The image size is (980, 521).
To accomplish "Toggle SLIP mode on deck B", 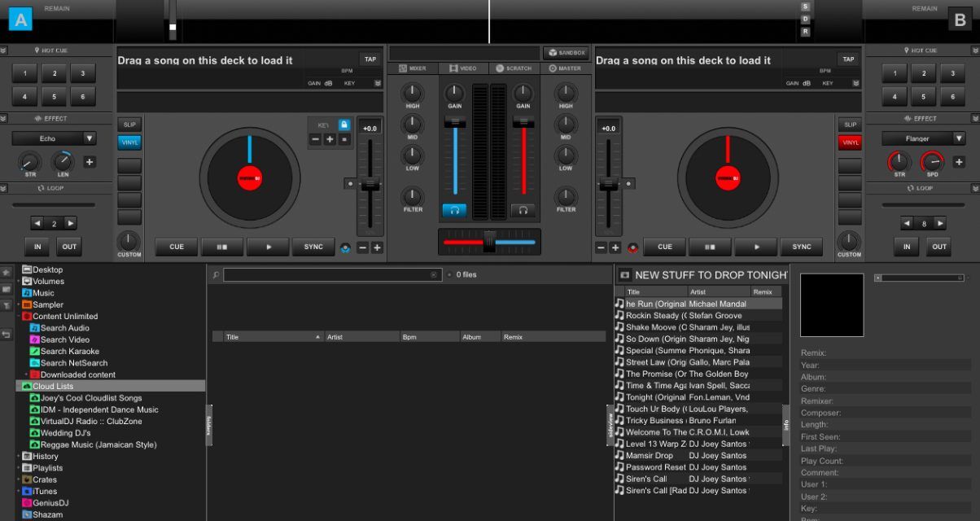I will point(850,125).
